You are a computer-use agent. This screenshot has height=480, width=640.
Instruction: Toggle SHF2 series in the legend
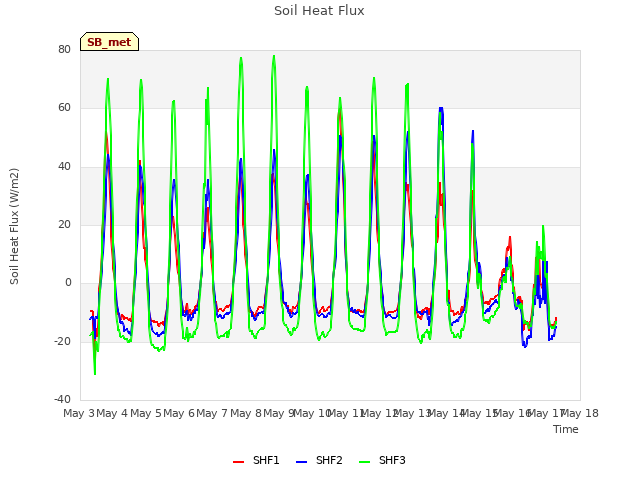pyautogui.click(x=319, y=460)
